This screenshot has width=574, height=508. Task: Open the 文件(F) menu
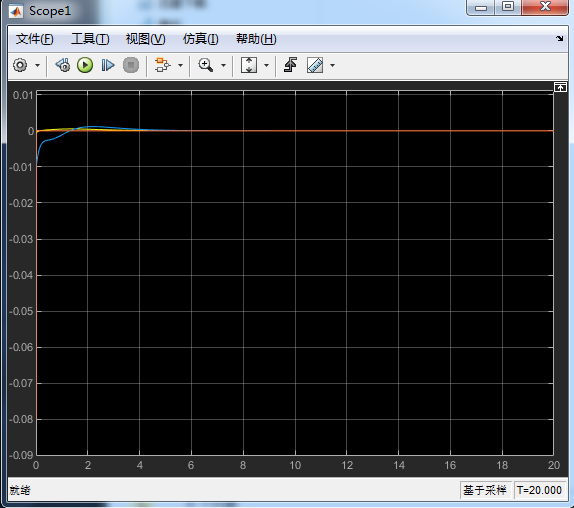pyautogui.click(x=34, y=39)
